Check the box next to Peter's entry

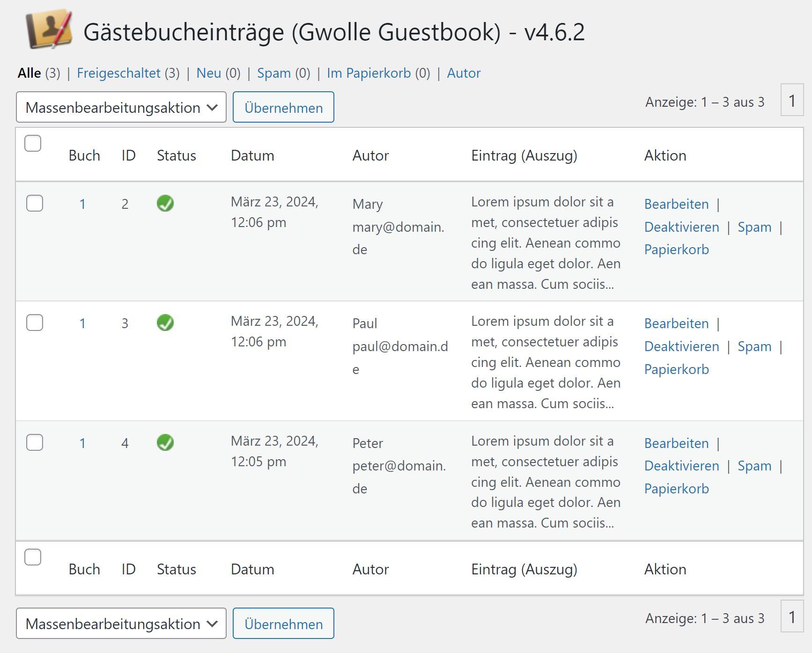(x=35, y=442)
